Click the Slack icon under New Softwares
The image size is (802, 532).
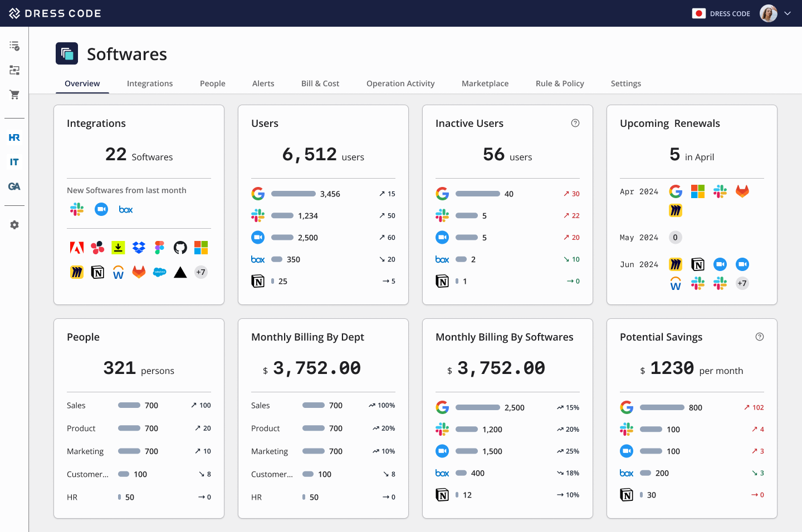click(x=77, y=209)
